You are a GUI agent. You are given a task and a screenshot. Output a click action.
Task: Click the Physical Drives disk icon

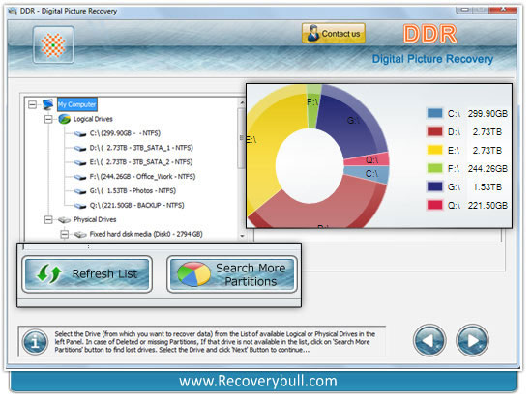(x=64, y=220)
